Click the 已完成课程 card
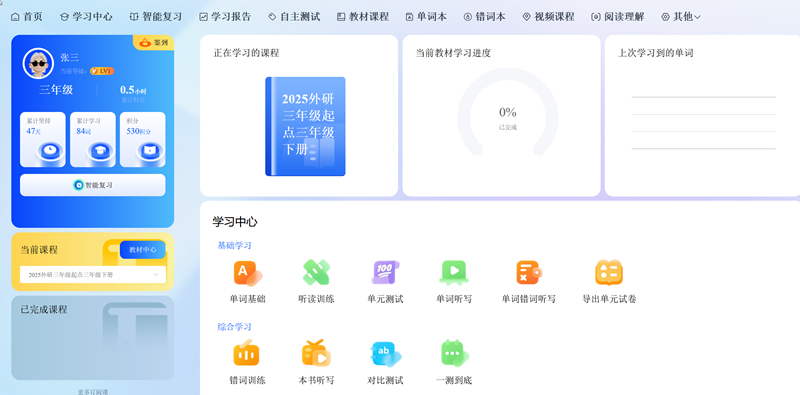 pos(92,338)
